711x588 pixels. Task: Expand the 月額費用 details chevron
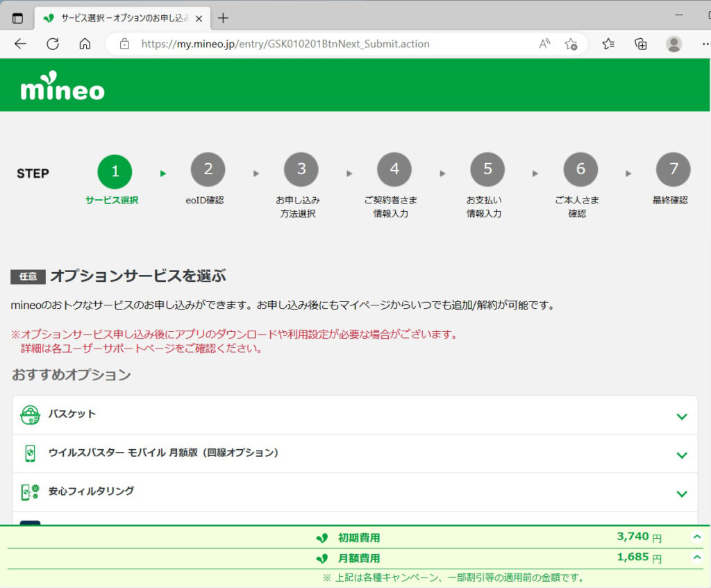click(697, 557)
